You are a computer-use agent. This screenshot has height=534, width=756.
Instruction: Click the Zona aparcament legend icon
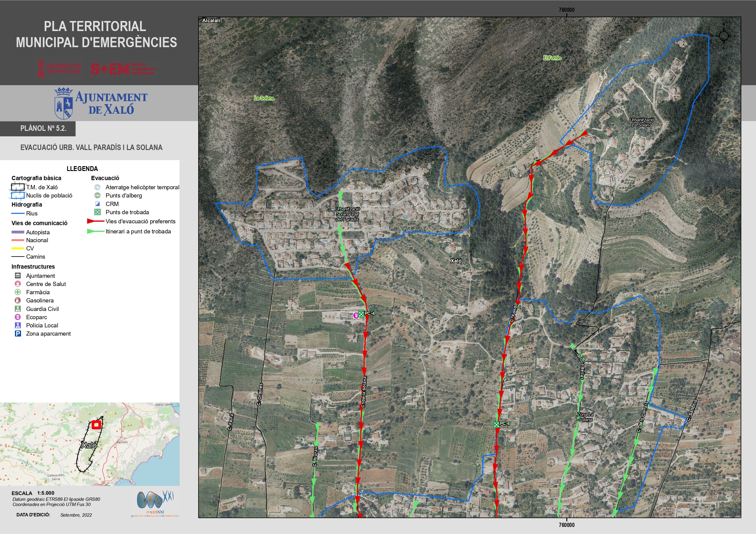tap(18, 333)
